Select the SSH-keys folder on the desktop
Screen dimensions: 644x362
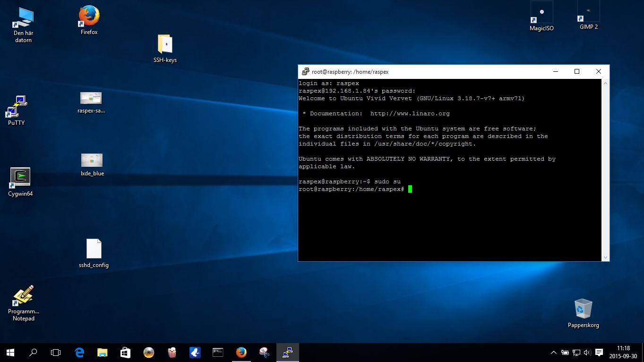[165, 45]
